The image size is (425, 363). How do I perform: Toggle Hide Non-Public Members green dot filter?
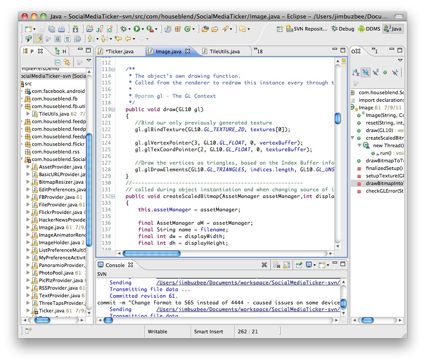385,72
